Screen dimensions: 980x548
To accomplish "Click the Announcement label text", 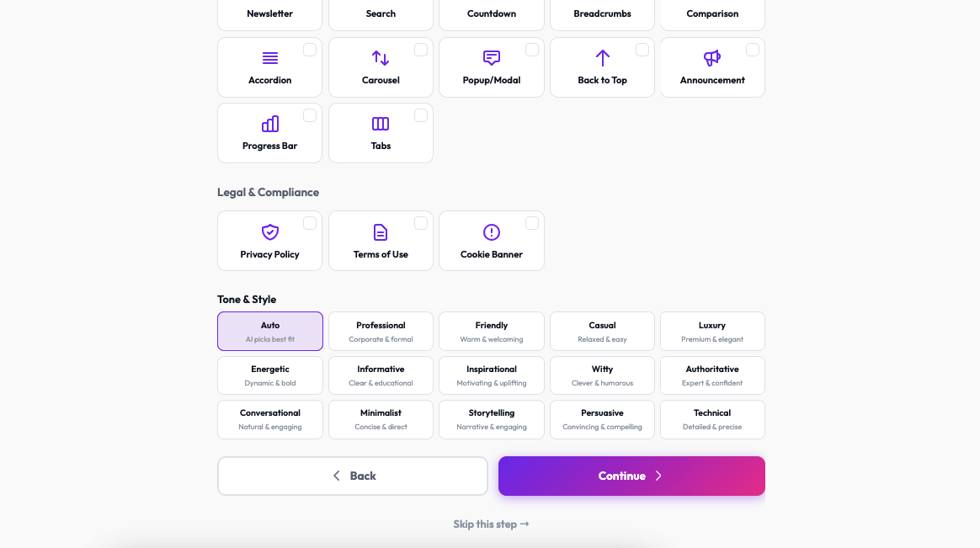I will [712, 80].
